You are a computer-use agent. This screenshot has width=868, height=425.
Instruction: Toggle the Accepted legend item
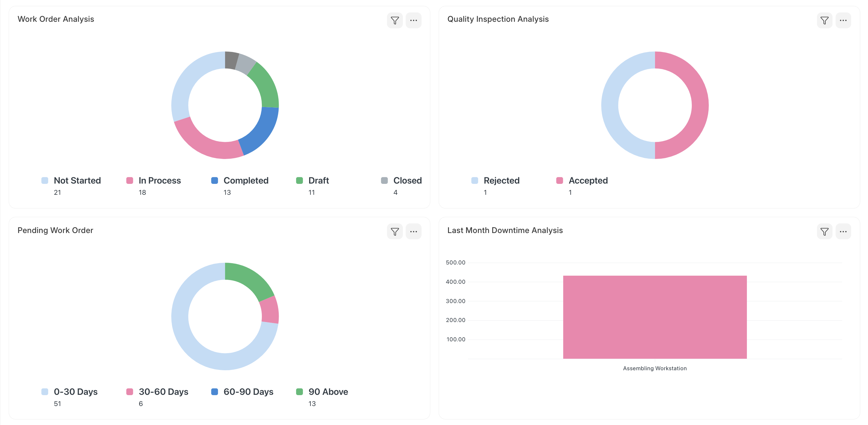(588, 180)
